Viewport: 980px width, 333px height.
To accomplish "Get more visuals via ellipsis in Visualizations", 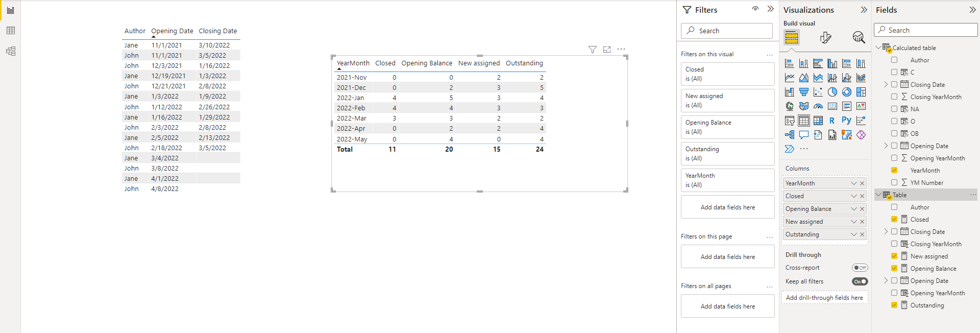I will coord(804,149).
